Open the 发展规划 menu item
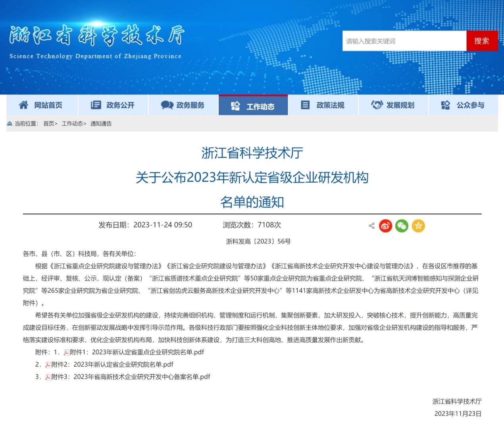Screen dimensions: 504x423 393,105
